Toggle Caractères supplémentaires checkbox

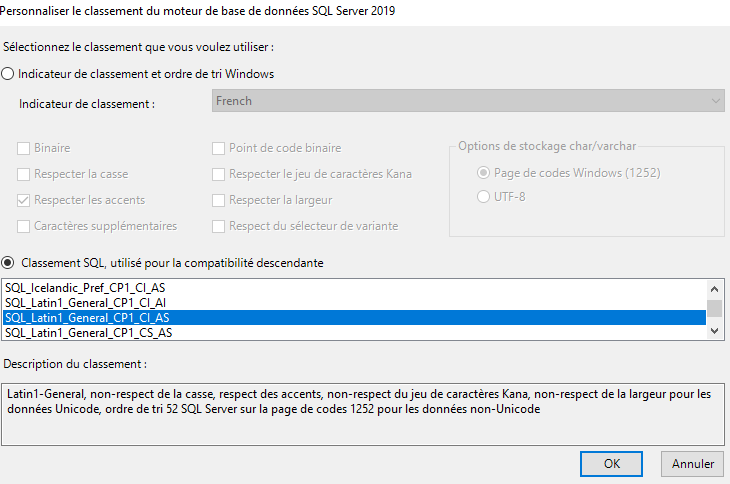point(24,226)
